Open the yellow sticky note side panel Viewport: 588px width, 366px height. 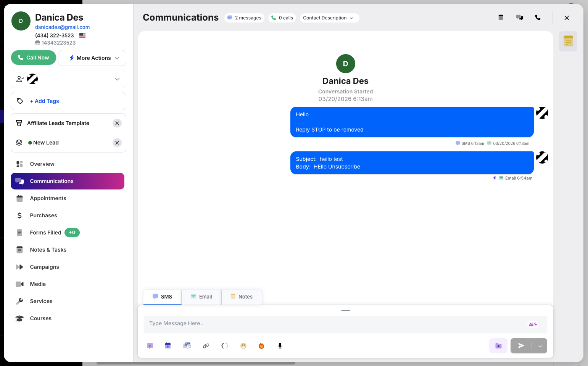[x=568, y=41]
